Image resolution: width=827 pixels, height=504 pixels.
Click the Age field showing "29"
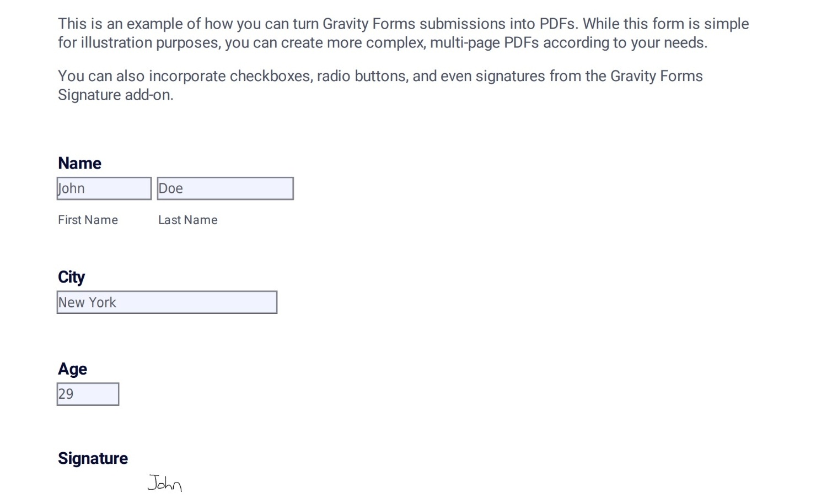coord(87,393)
